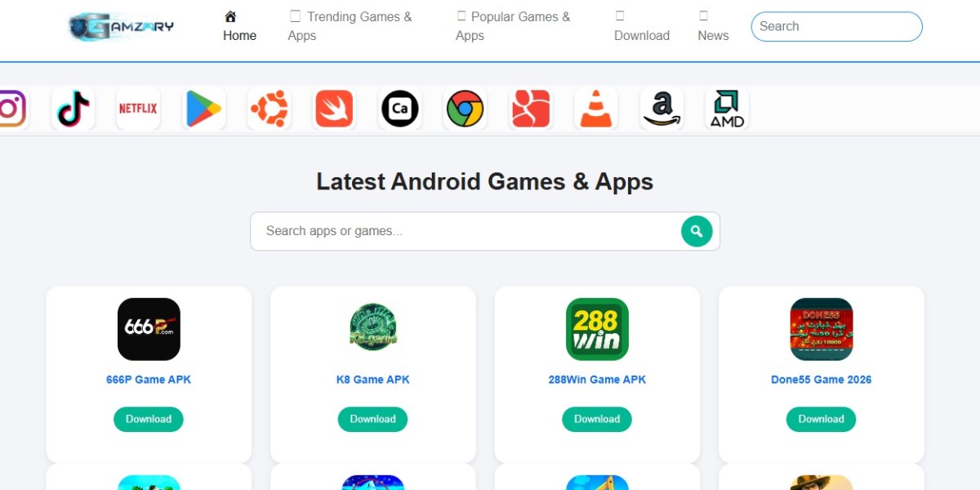
Task: Select the Amazon app icon
Action: click(661, 109)
